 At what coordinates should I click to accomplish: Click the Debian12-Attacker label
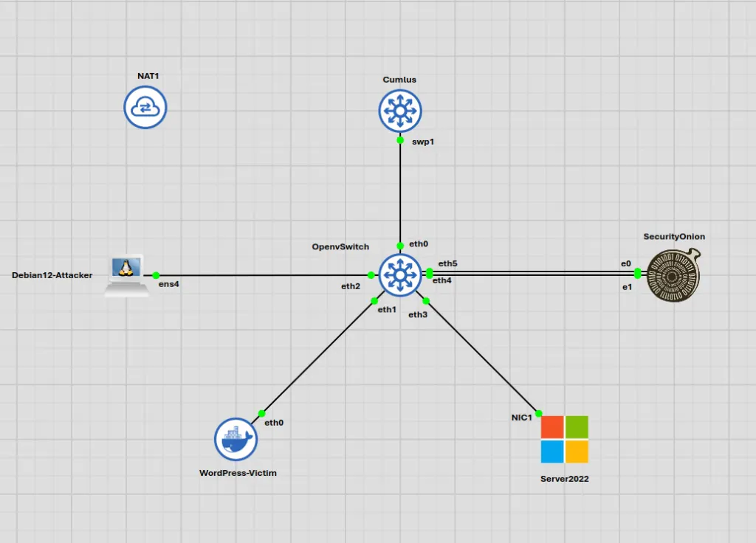[52, 275]
